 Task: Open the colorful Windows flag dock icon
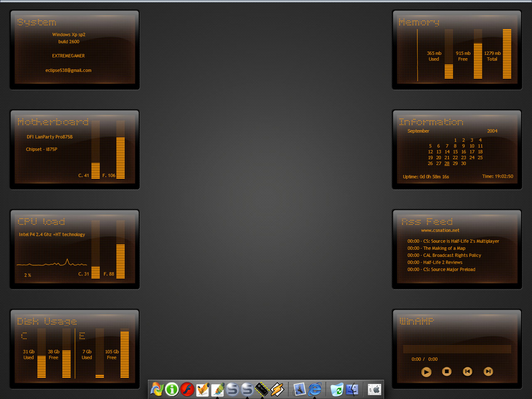157,389
